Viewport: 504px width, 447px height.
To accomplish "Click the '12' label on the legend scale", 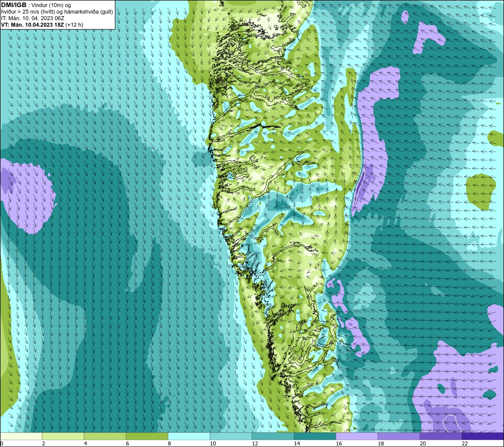I will click(255, 443).
